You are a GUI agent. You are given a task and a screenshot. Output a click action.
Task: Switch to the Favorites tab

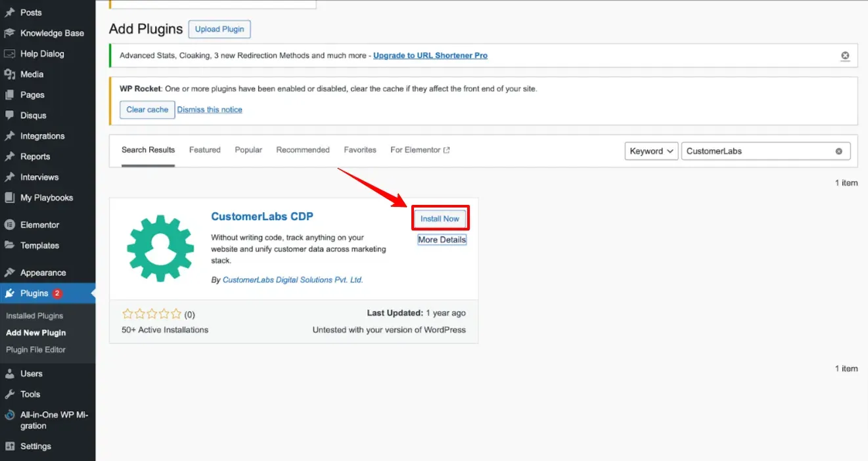click(360, 150)
